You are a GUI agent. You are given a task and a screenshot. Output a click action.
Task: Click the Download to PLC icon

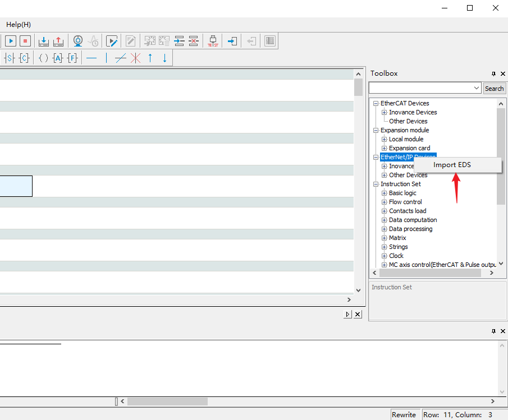pos(44,41)
